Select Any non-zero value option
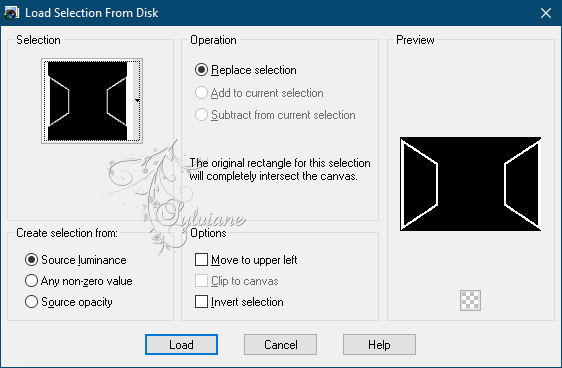 (x=79, y=281)
